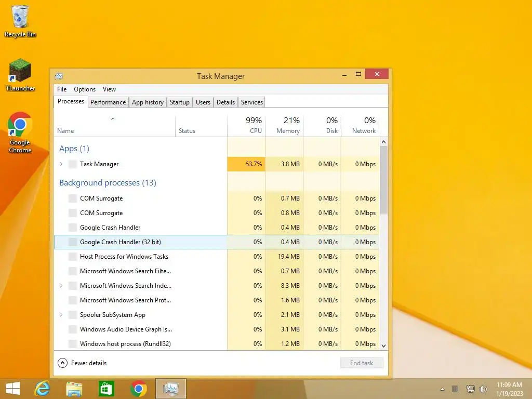Select the Google Chrome desktop shortcut
The width and height of the screenshot is (532, 399).
20,132
